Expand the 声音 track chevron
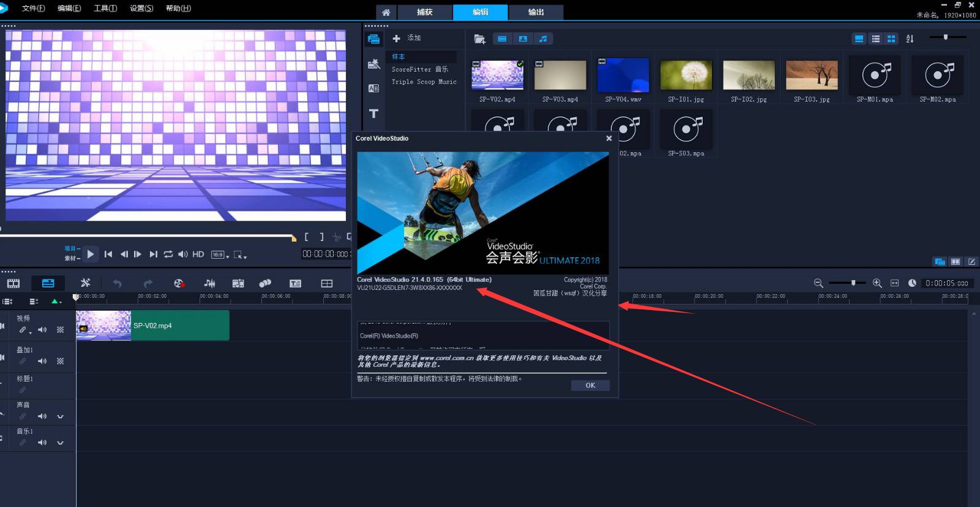The height and width of the screenshot is (507, 980). [x=60, y=416]
